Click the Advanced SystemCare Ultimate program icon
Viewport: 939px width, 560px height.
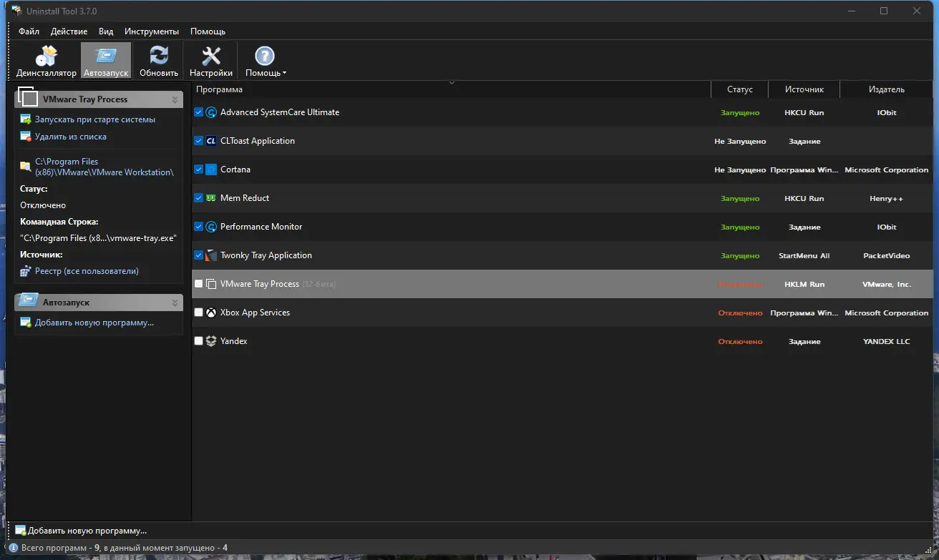211,112
